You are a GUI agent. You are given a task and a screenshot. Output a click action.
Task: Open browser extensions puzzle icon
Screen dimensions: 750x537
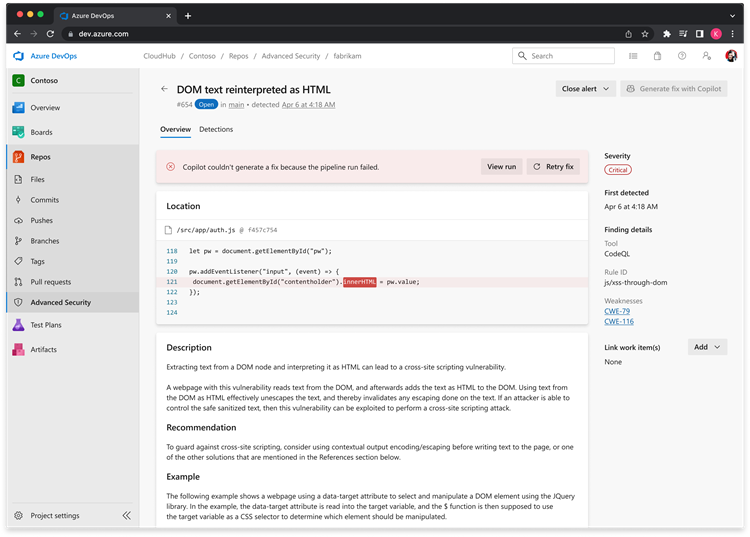click(666, 34)
